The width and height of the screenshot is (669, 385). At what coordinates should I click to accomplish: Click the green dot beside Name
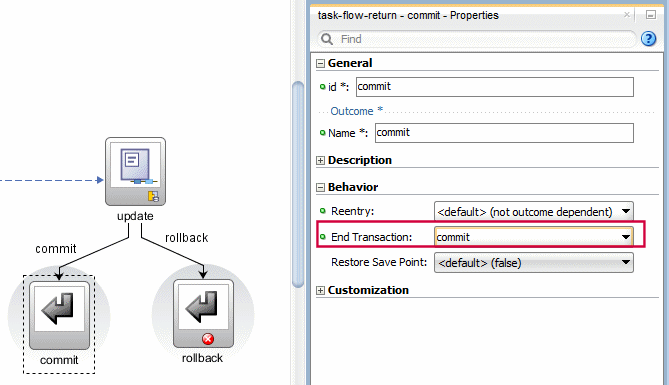323,133
